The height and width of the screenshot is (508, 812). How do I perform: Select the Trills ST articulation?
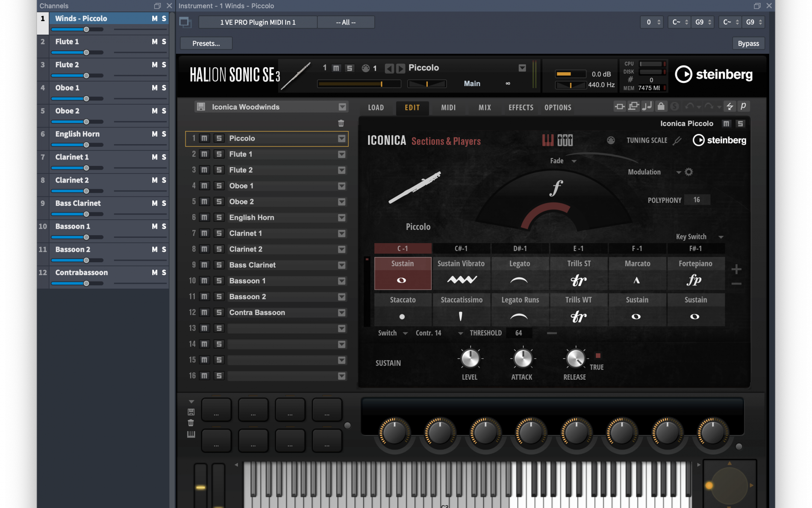[x=579, y=274]
